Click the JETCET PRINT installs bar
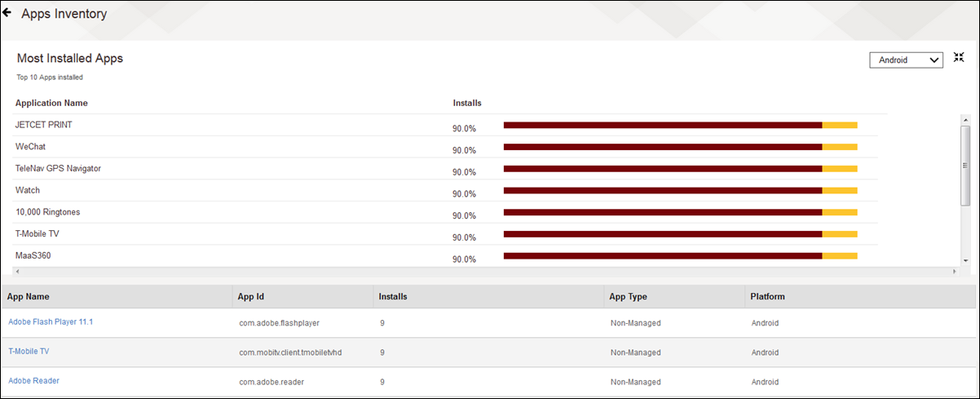 [x=680, y=125]
